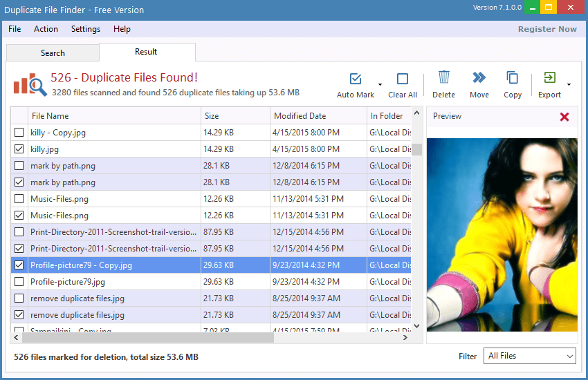Open the All Files filter combo box

[529, 356]
